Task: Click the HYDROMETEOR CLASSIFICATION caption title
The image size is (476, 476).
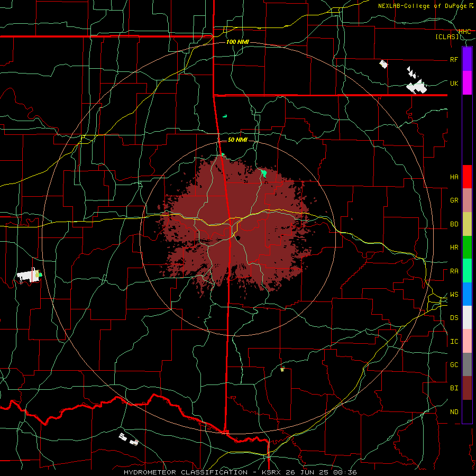Action: (x=186, y=472)
